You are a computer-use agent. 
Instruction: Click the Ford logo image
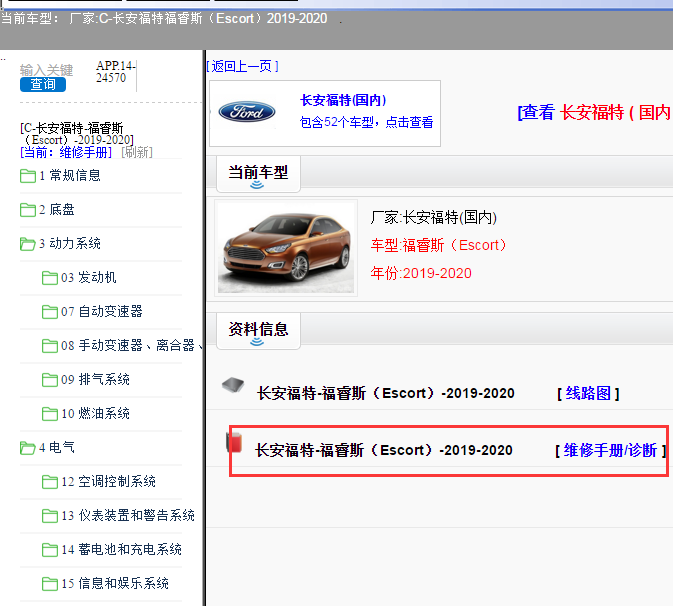247,112
